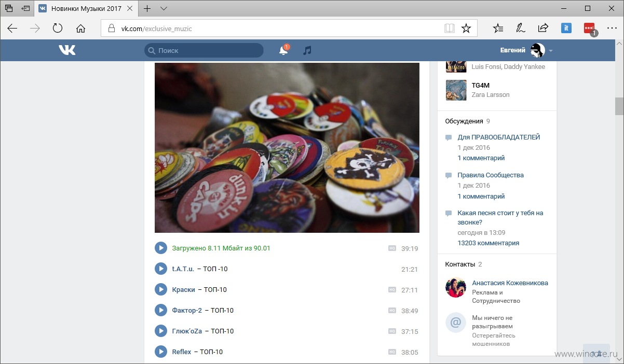Click the browser vertical scrollbar thumb
The height and width of the screenshot is (364, 624).
(x=619, y=106)
